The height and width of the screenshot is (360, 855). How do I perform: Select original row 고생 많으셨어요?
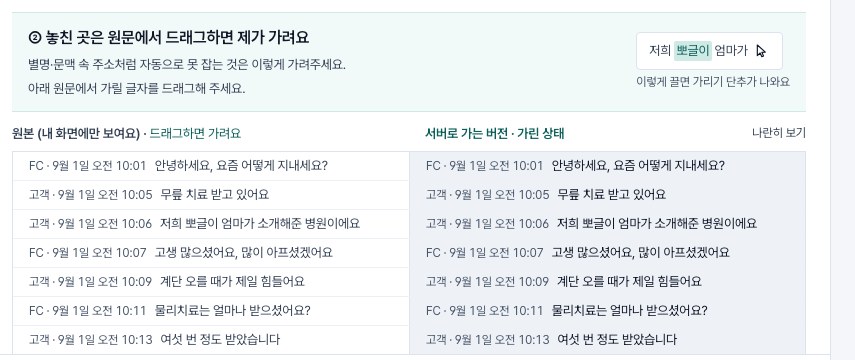click(210, 253)
